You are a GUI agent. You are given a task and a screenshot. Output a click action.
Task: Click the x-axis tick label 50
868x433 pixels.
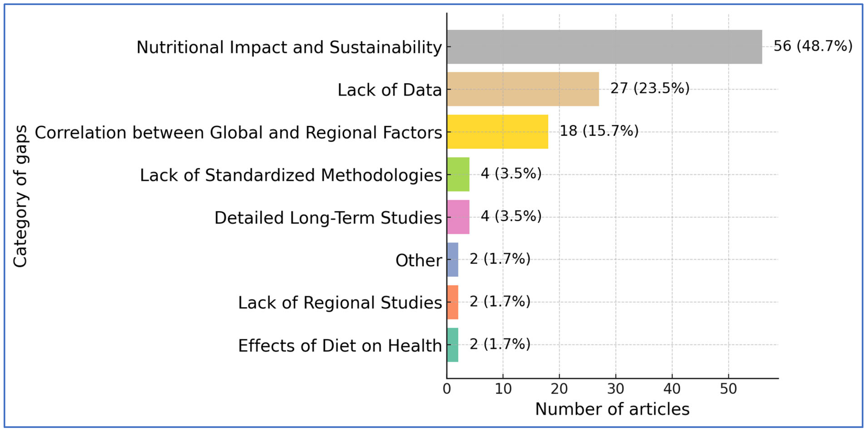coord(729,389)
